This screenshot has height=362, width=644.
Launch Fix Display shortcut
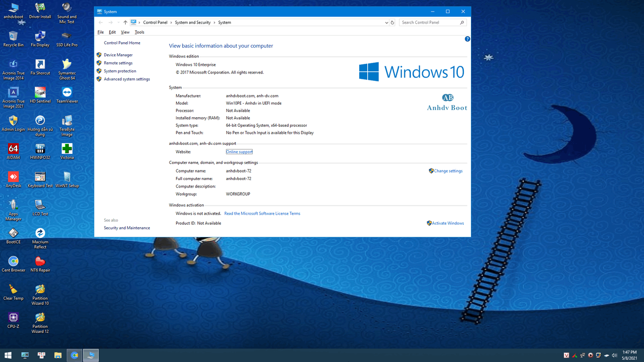[40, 39]
